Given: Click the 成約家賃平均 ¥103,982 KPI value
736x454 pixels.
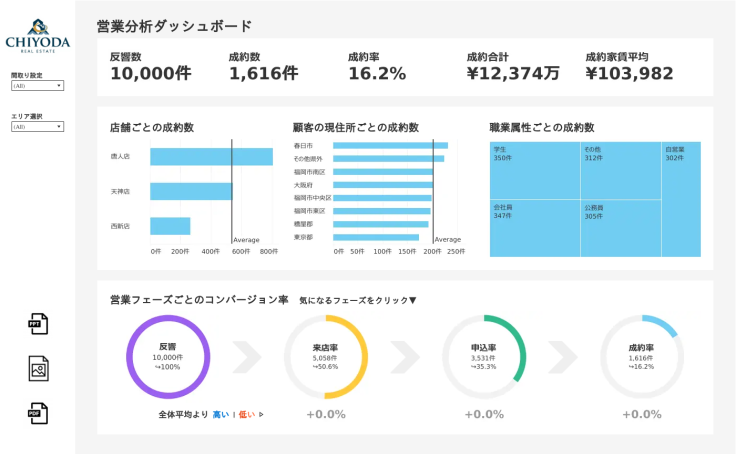Looking at the screenshot, I should [x=629, y=74].
